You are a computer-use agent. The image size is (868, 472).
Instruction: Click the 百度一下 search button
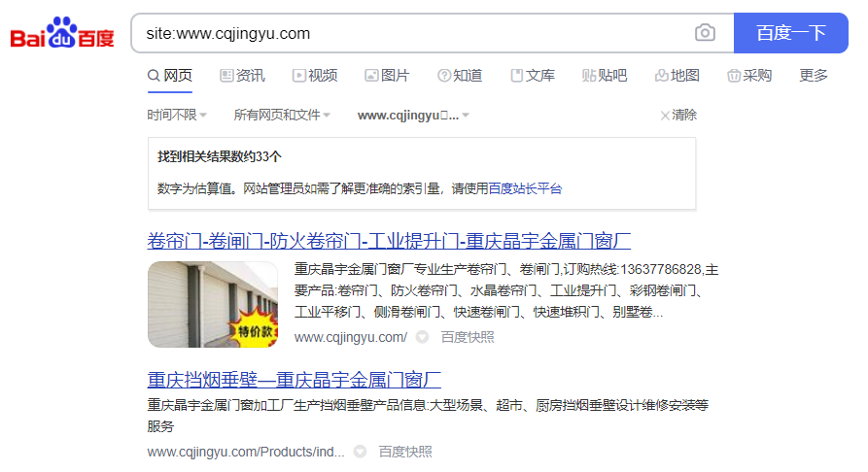790,33
